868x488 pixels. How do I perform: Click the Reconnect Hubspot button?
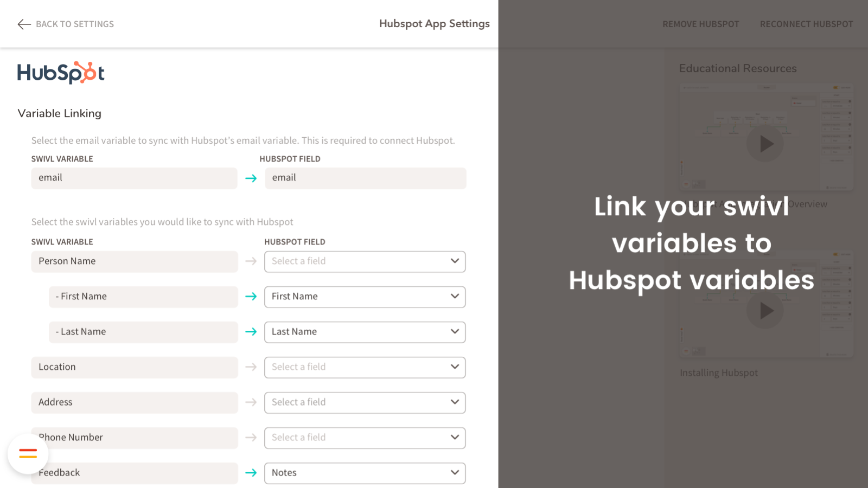pos(806,24)
